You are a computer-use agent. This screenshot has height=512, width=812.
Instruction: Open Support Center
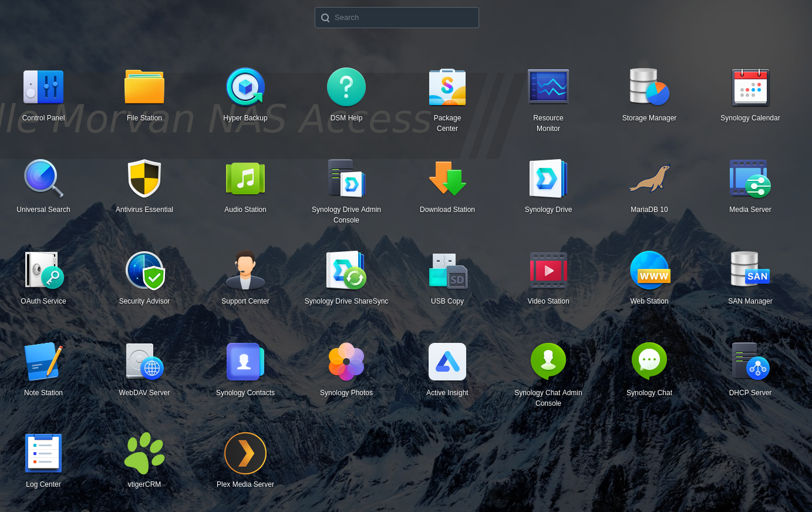(x=245, y=270)
